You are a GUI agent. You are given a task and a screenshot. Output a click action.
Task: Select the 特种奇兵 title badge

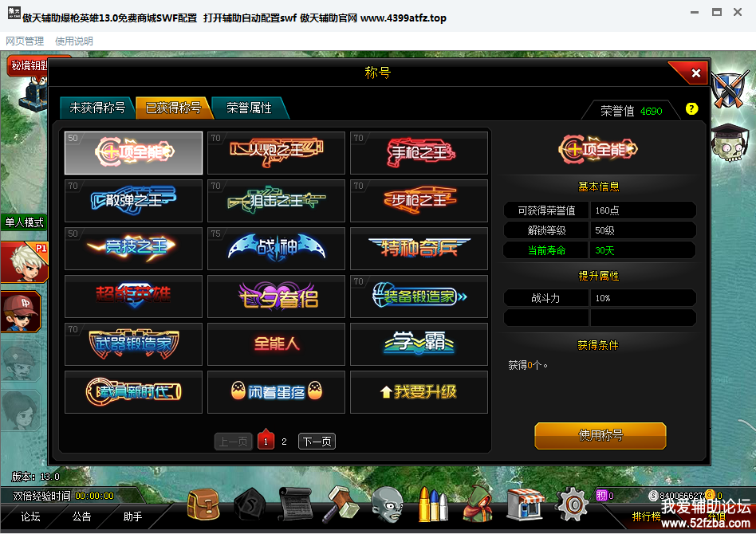419,248
